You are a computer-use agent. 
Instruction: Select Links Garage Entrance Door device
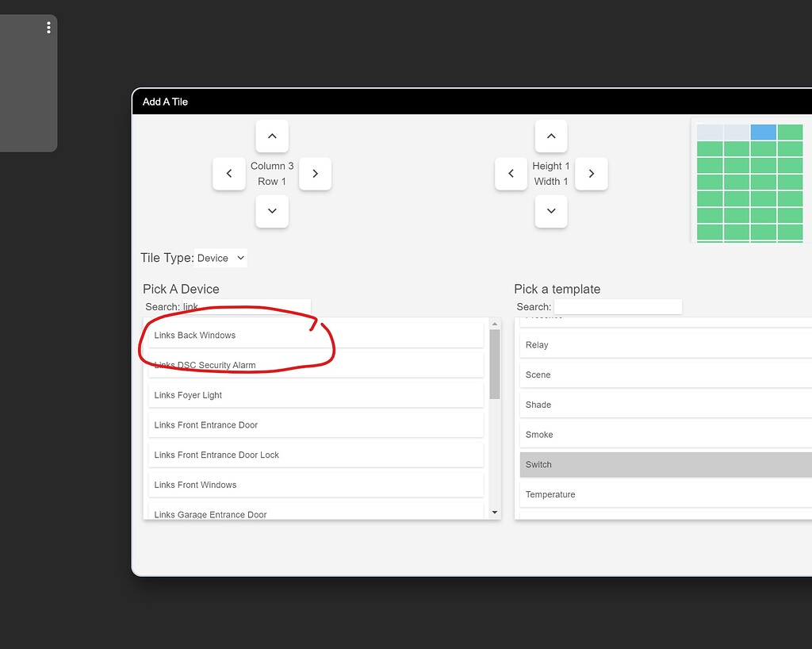(x=316, y=511)
